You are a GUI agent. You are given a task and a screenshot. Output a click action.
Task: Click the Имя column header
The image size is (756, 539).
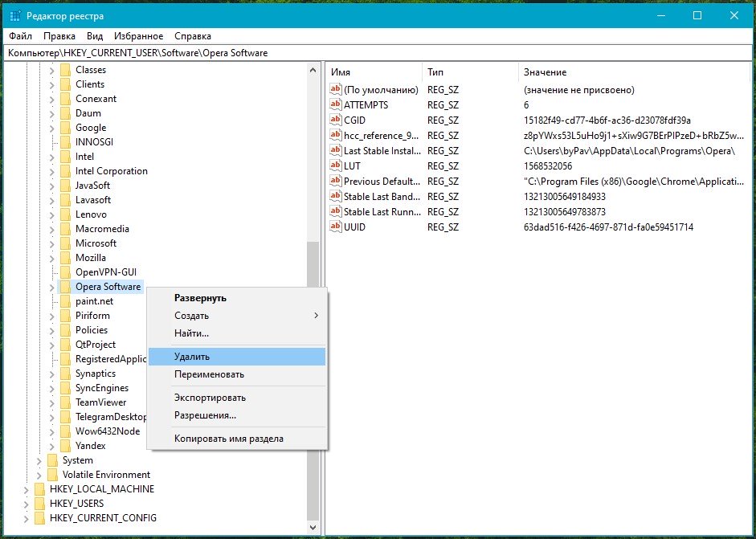click(x=374, y=72)
